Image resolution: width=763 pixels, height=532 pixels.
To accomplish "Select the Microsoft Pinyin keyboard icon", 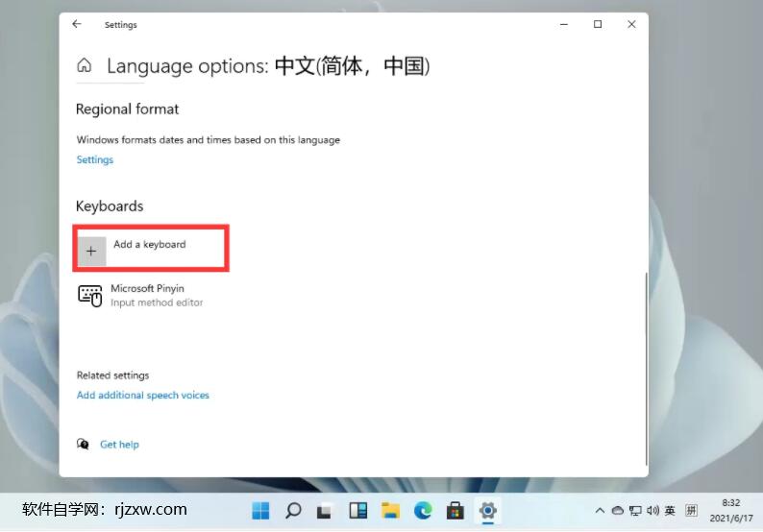I will 90,296.
